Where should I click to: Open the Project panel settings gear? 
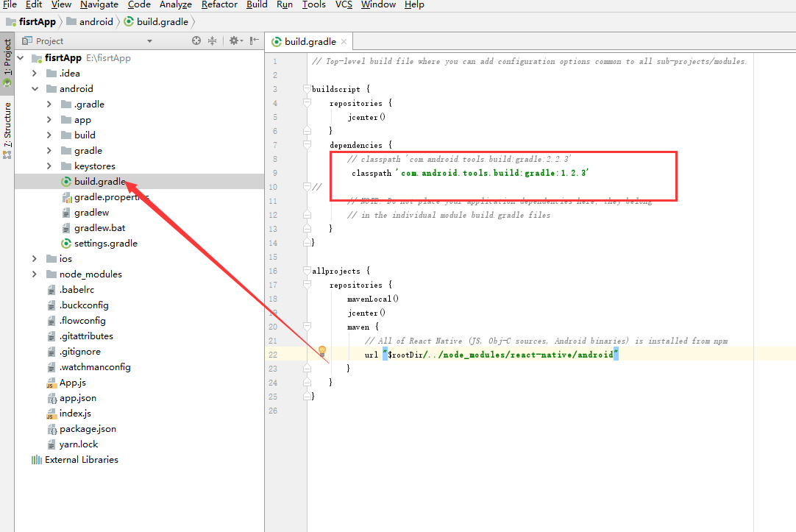(x=234, y=41)
